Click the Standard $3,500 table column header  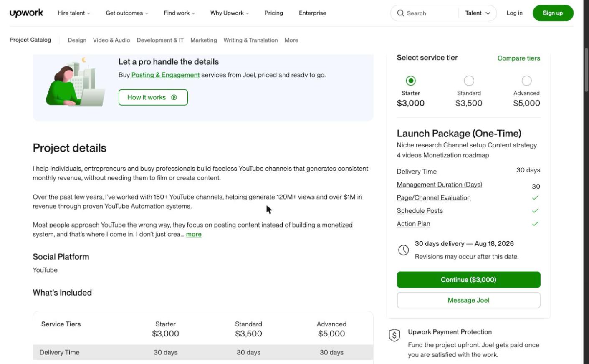(x=248, y=329)
